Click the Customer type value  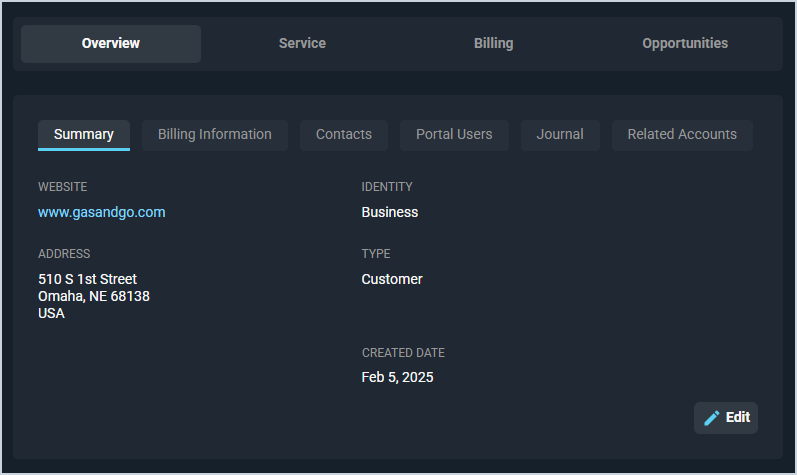coord(392,279)
